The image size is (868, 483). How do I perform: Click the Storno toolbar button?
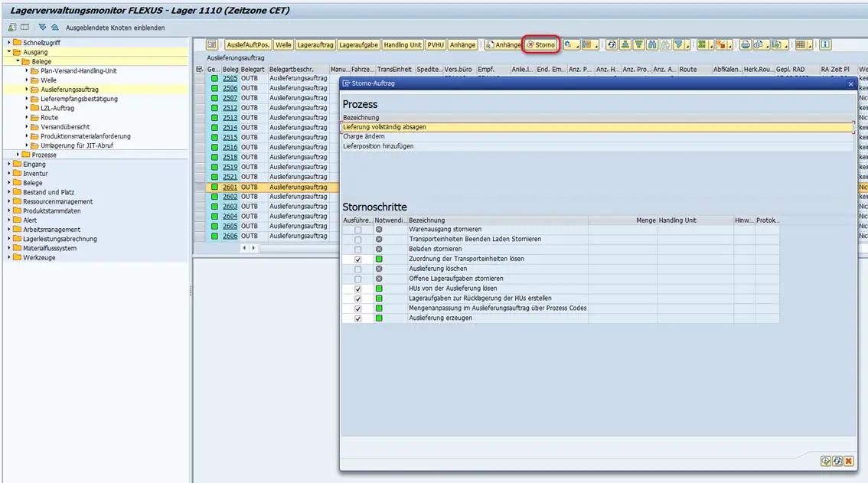click(x=540, y=45)
